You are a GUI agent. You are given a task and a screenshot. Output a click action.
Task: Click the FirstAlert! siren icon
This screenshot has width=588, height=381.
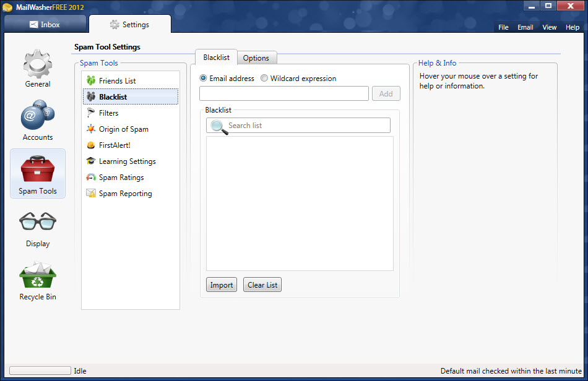(91, 145)
